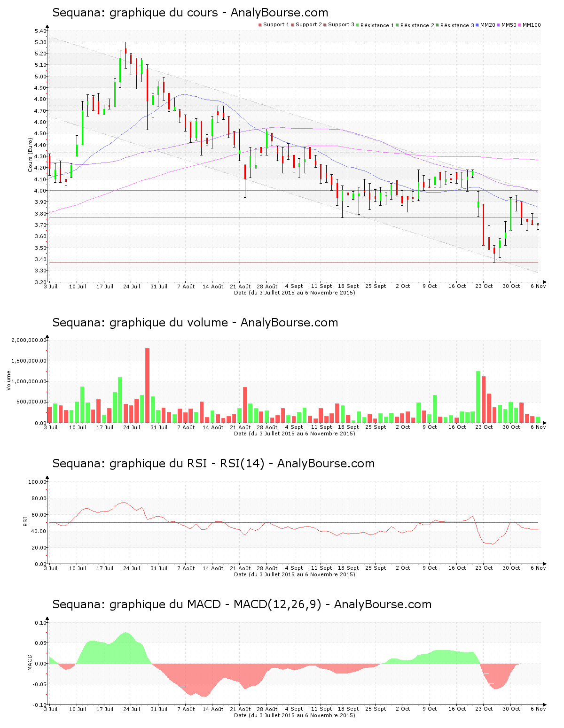Screen dimensions: 564x728
Task: Click the Support 1 legend color square
Action: coord(260,25)
